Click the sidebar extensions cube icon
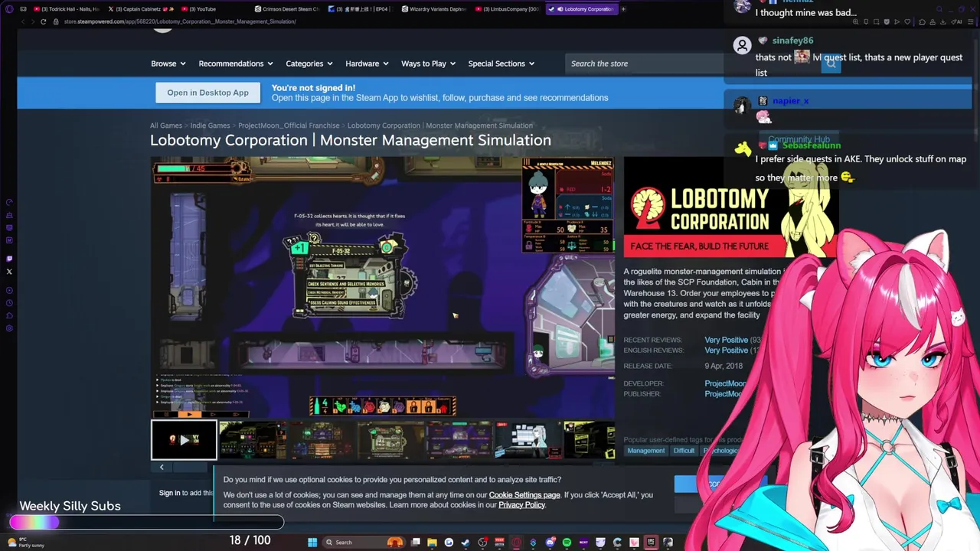 click(9, 315)
